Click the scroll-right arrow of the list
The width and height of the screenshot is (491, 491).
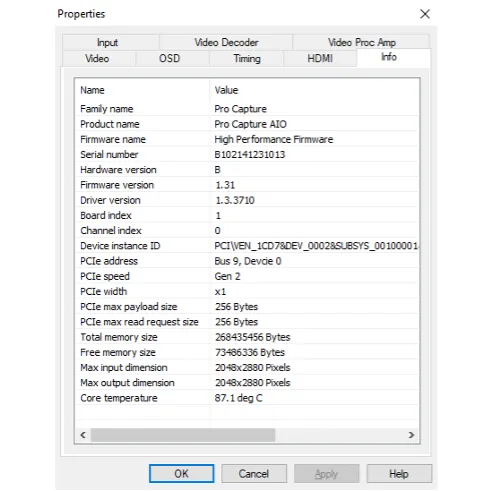pos(411,435)
